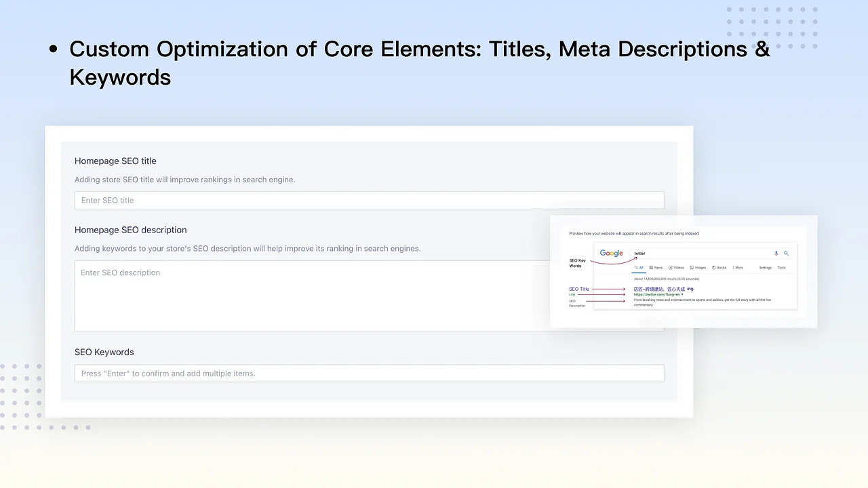Select the Images search tab
Viewport: 868px width, 488px height.
[698, 268]
